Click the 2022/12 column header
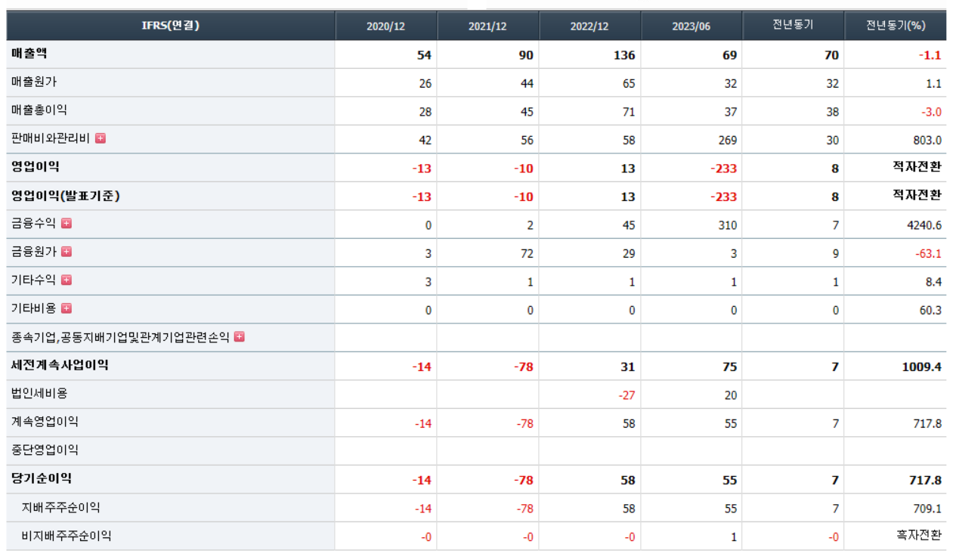 click(x=589, y=26)
